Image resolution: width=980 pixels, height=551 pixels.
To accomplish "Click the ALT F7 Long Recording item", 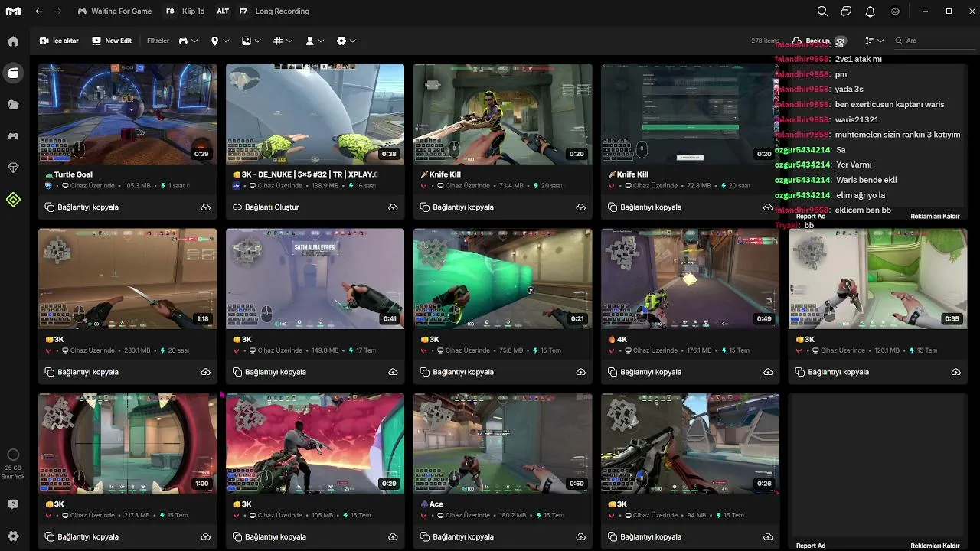I will (x=263, y=11).
